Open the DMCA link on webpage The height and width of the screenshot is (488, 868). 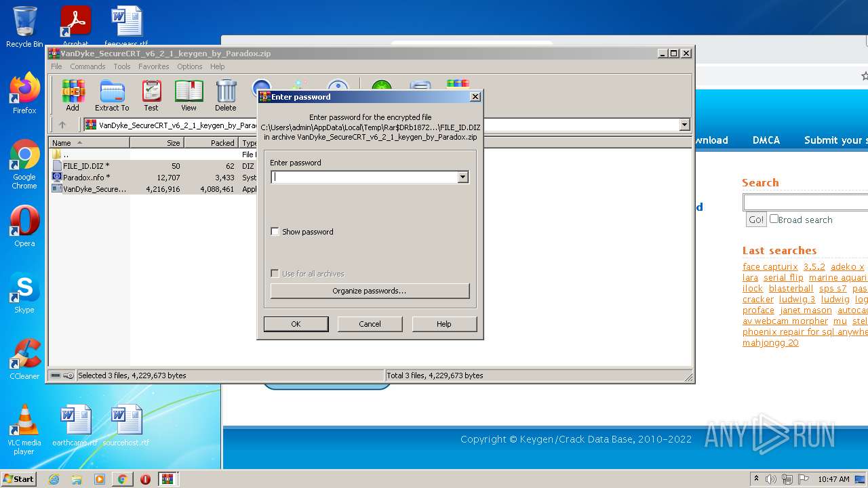pos(766,140)
